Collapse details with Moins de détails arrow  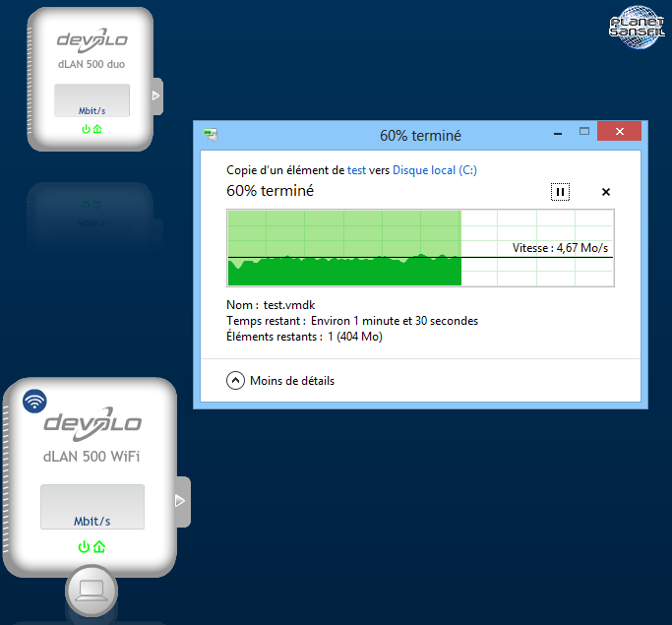tap(235, 380)
